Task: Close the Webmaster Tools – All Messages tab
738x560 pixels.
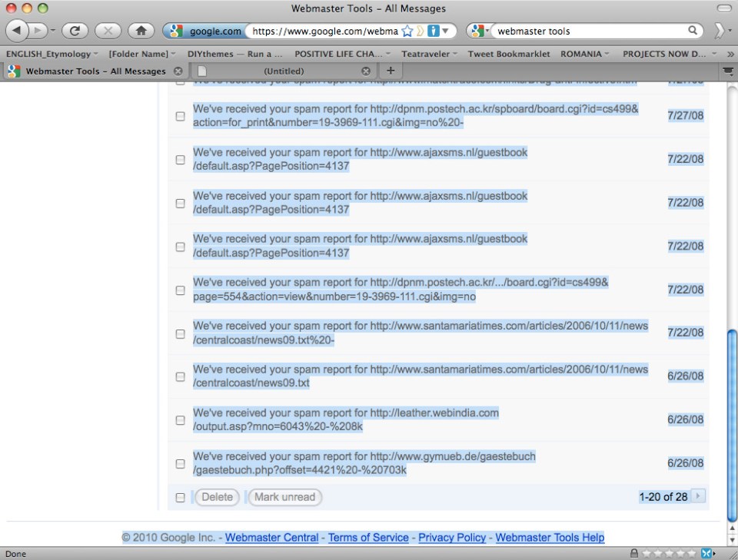Action: coord(178,71)
